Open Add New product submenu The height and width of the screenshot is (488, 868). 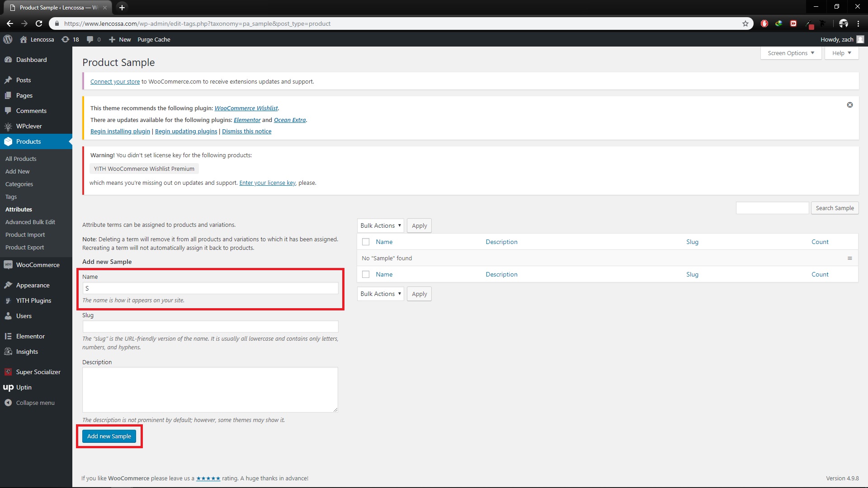pyautogui.click(x=18, y=171)
